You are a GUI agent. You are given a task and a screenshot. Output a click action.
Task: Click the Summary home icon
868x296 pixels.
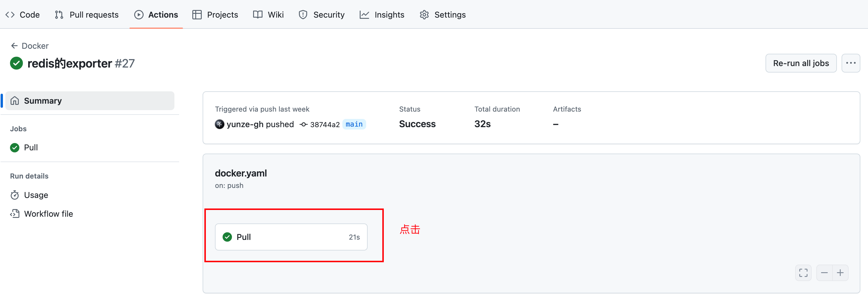tap(14, 100)
